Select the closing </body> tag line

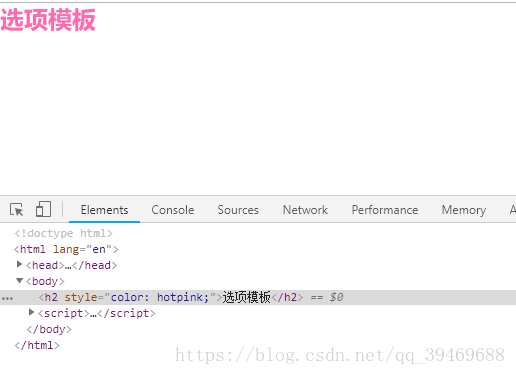pos(49,329)
